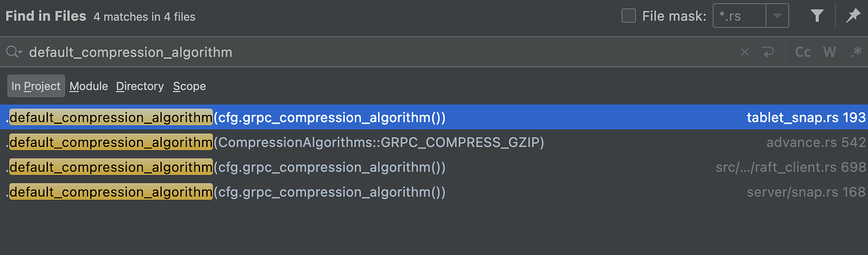Click the new line arrow icon in search field

tap(767, 52)
